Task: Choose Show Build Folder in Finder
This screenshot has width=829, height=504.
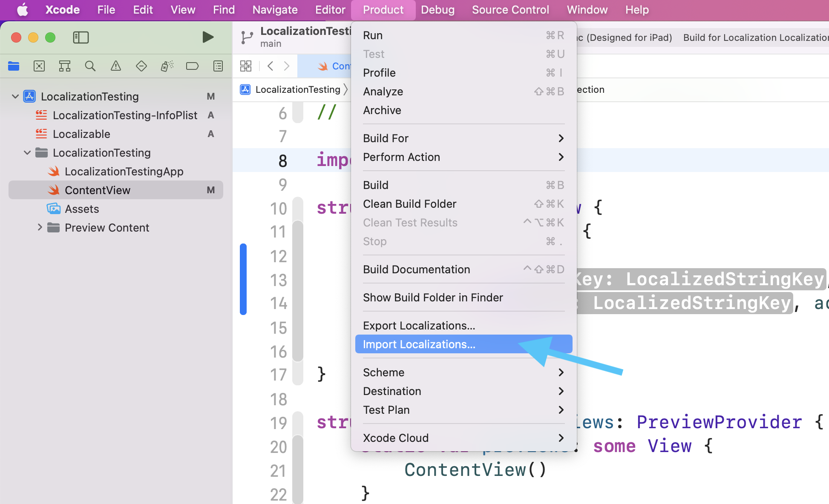Action: pyautogui.click(x=463, y=298)
